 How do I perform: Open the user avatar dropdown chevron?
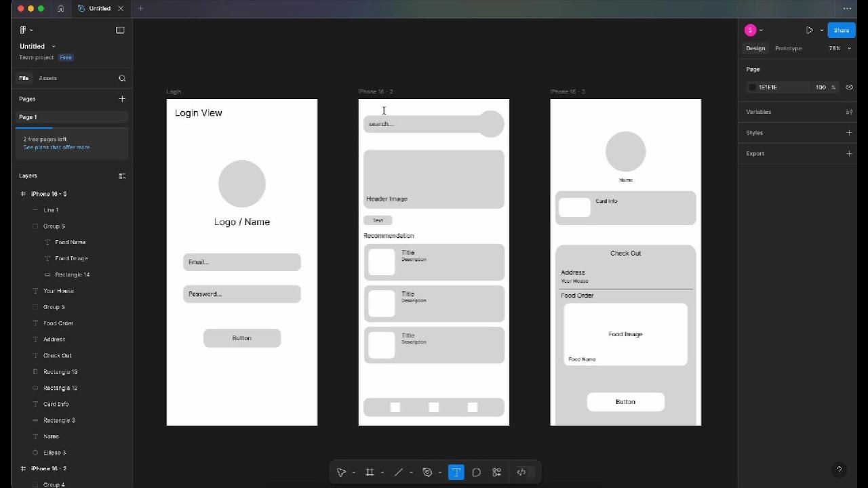click(x=761, y=30)
